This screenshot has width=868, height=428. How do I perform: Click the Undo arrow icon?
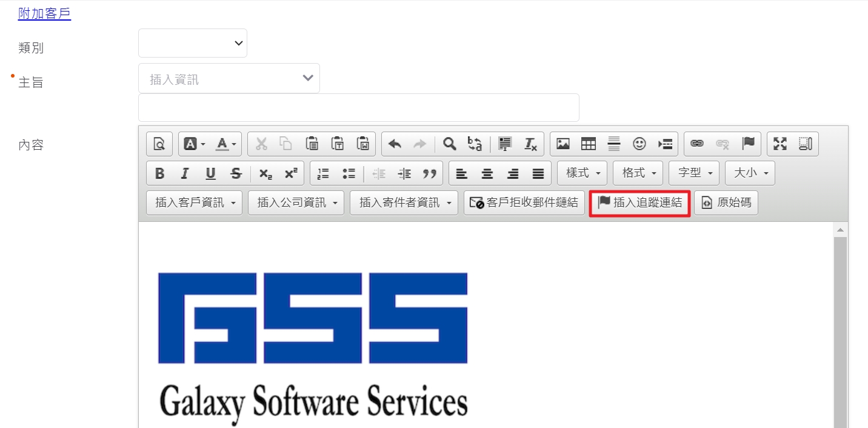pyautogui.click(x=395, y=144)
